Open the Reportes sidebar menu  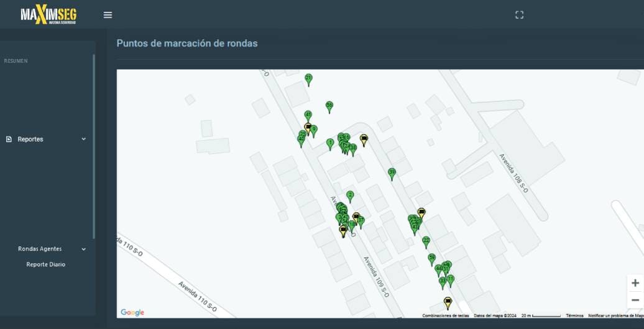pos(46,139)
